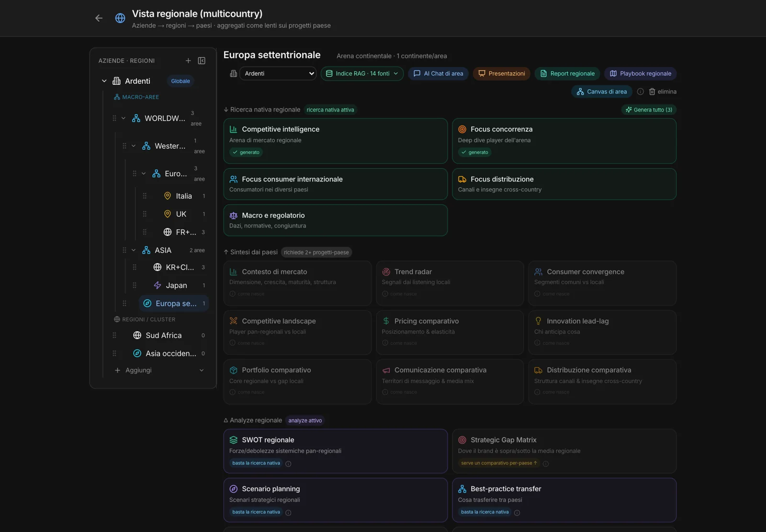Open AI Chat di area
766x532 pixels.
438,73
